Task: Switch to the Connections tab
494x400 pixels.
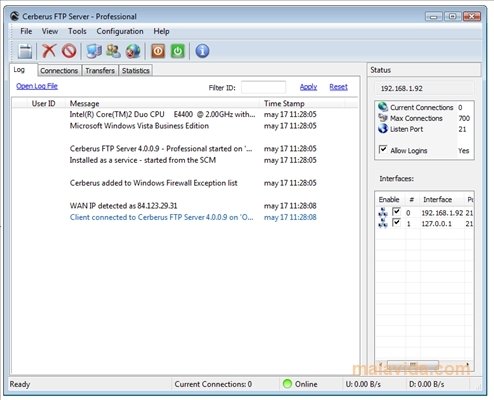Action: point(59,71)
